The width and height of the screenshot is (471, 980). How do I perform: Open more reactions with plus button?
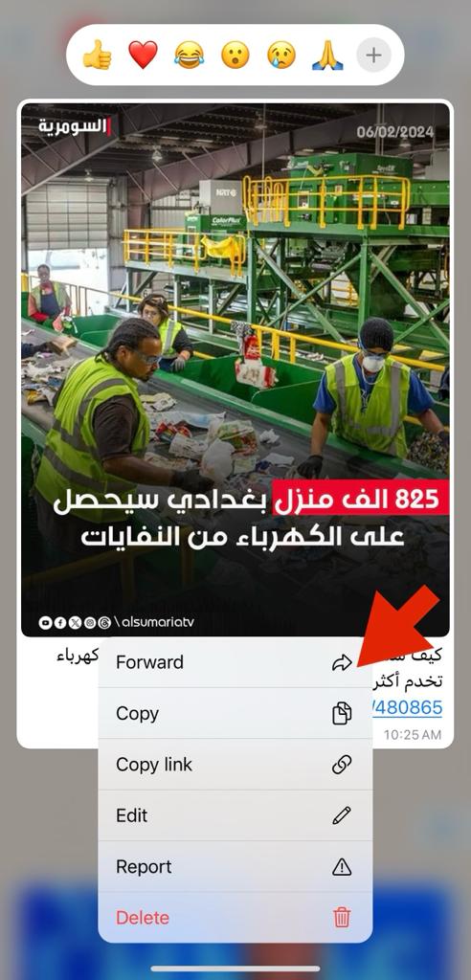tap(373, 56)
